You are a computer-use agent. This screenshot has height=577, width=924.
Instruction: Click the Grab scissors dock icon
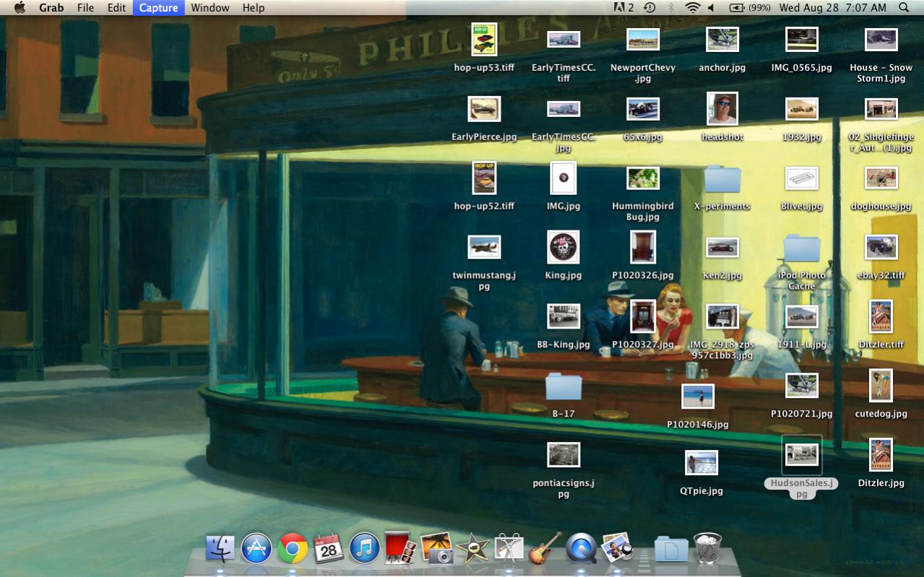[509, 549]
